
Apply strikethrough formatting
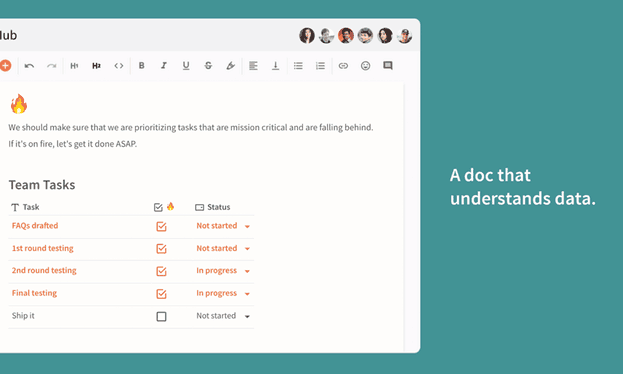point(208,66)
